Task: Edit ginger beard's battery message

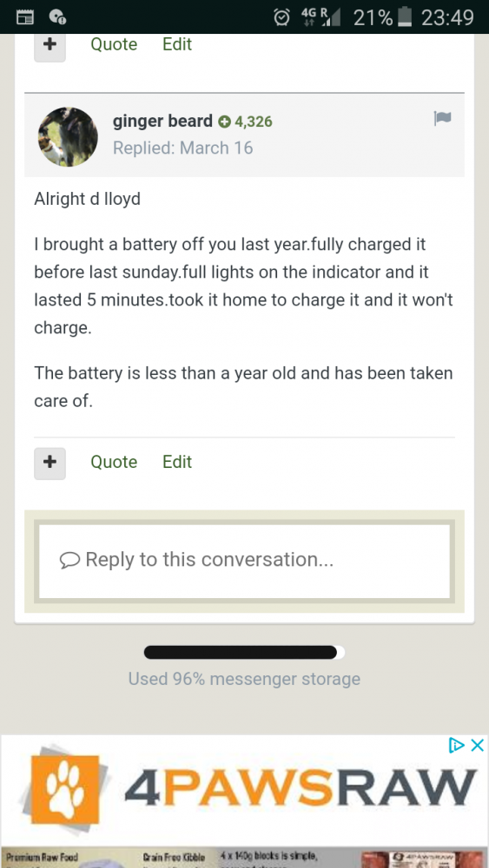Action: tap(177, 462)
